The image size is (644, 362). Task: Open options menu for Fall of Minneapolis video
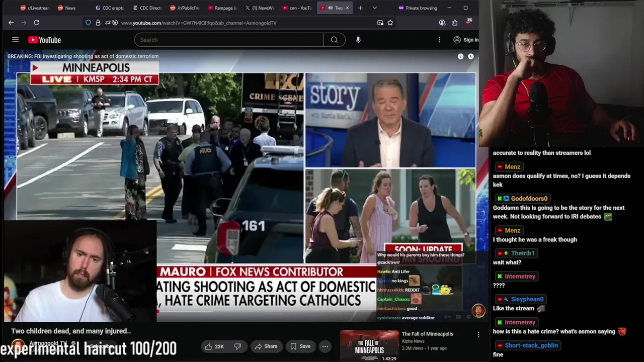pyautogui.click(x=478, y=334)
